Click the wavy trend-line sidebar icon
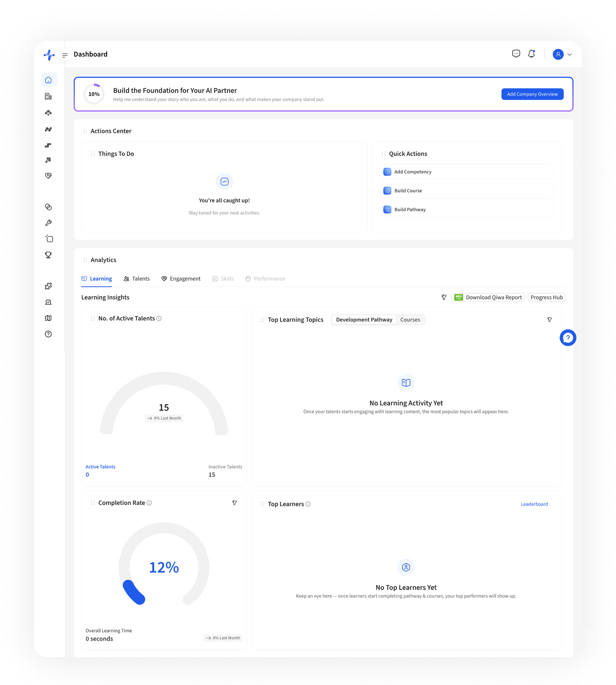616x685 pixels. coord(48,129)
